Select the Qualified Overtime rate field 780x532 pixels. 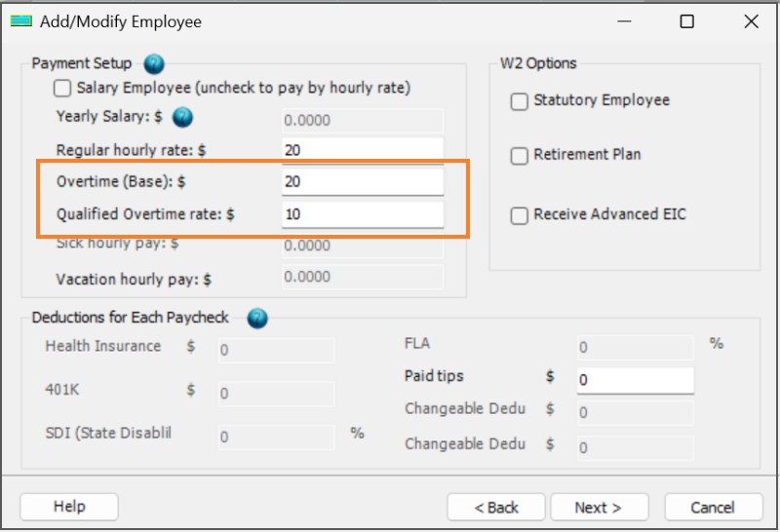point(362,214)
